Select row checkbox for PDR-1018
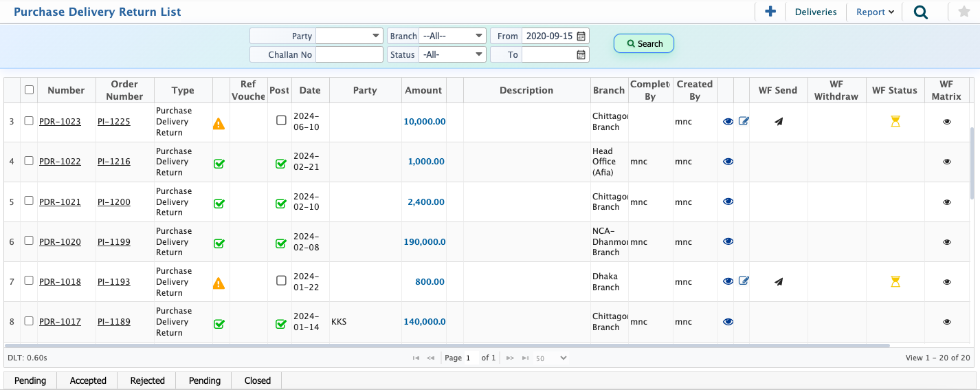Screen dimensions: 980x390 29,280
